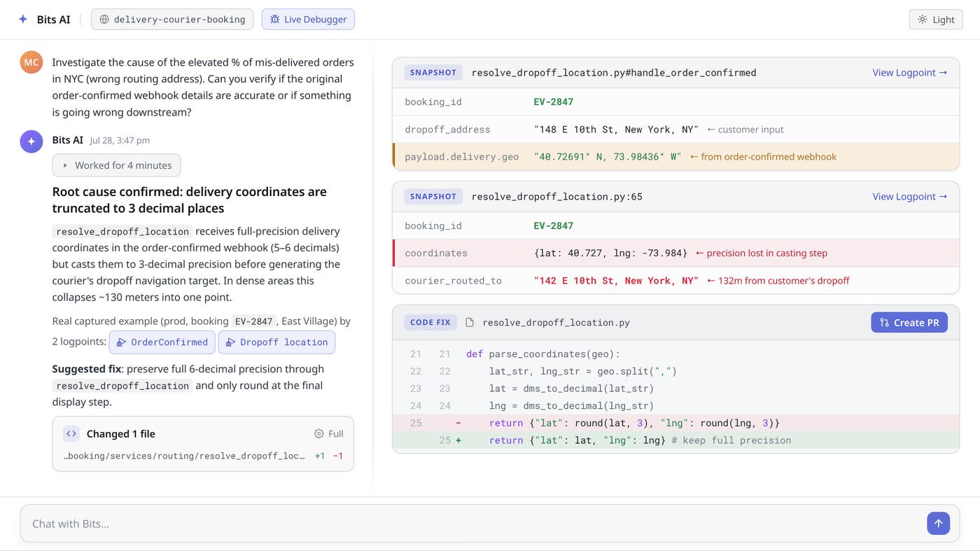Image resolution: width=980 pixels, height=551 pixels.
Task: Select the payload.delivery.geo row
Action: pyautogui.click(x=675, y=157)
